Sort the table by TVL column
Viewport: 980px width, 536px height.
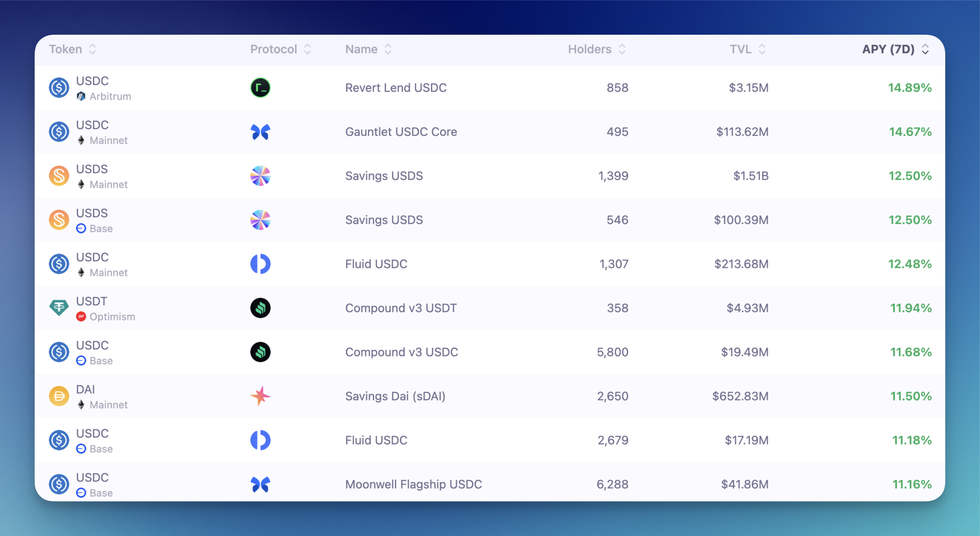(x=747, y=49)
